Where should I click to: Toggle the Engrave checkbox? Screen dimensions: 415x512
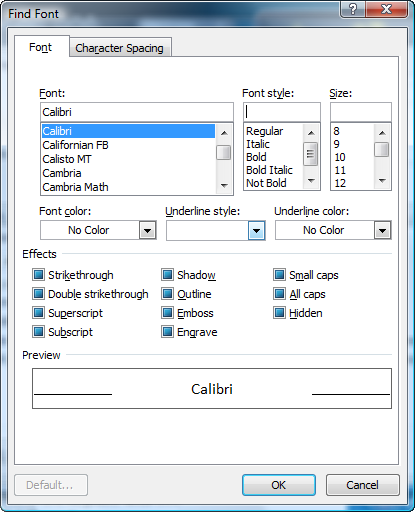(167, 332)
